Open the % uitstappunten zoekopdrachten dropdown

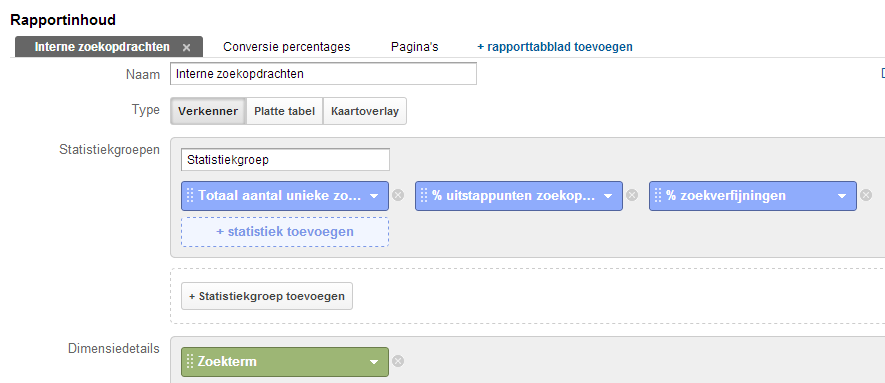point(608,196)
